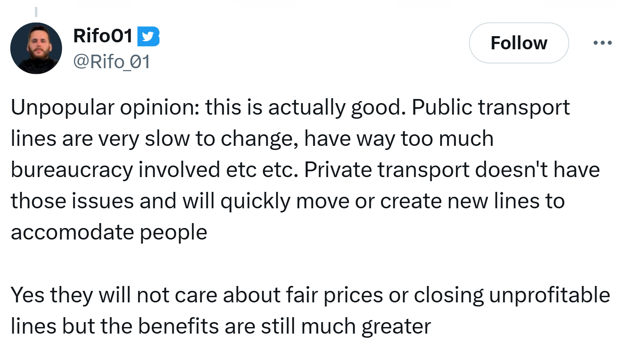Follow the Rifo01 account
The width and height of the screenshot is (628, 364).
pyautogui.click(x=519, y=43)
